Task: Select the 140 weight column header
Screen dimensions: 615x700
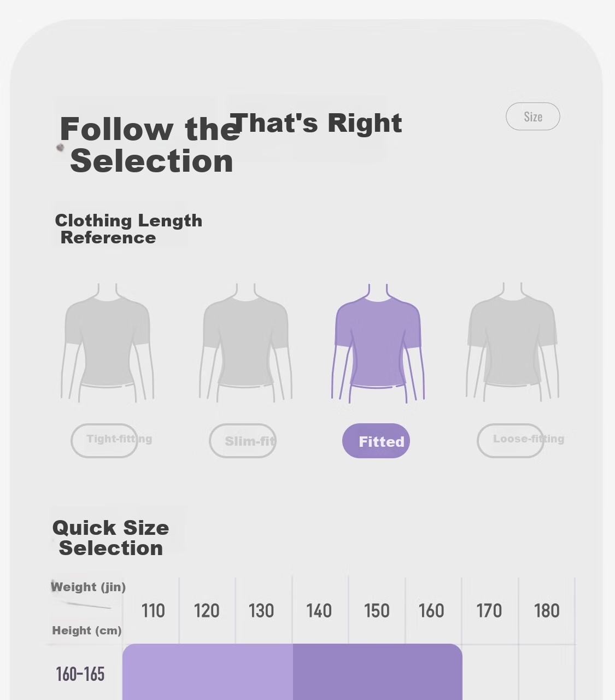Action: click(x=319, y=610)
